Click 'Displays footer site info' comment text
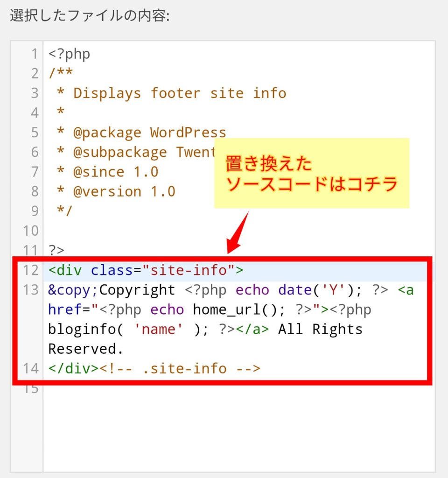 [x=180, y=93]
